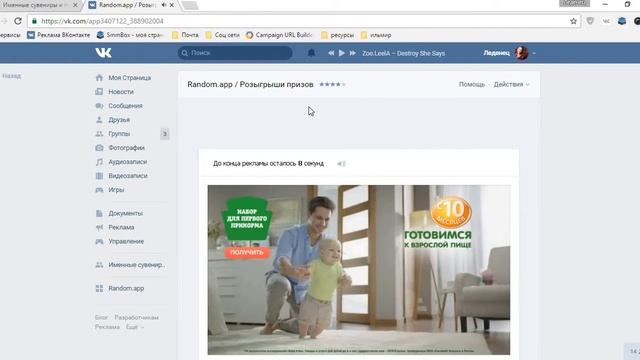Open profile menu arrow next to avatar

[x=534, y=53]
